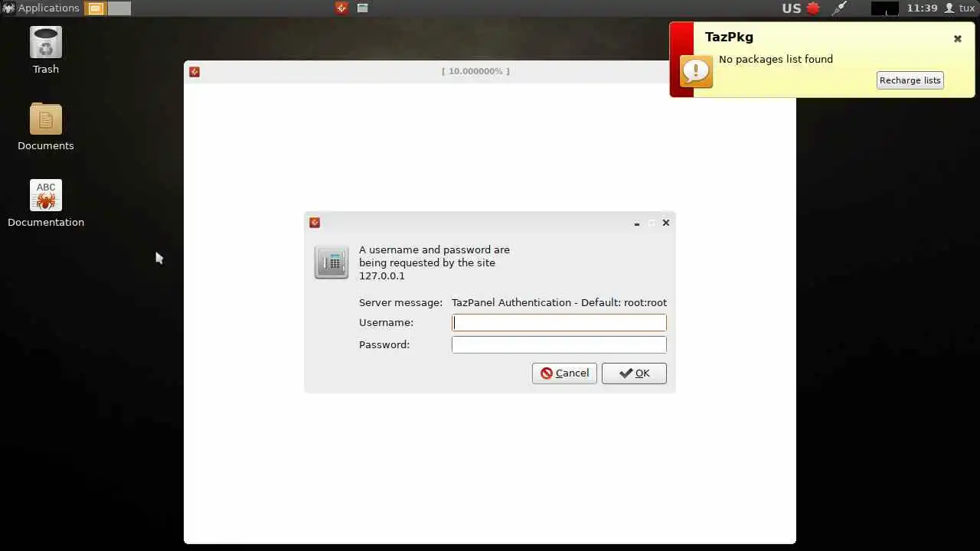
Task: Select the second taskbar window icon
Action: tap(362, 8)
